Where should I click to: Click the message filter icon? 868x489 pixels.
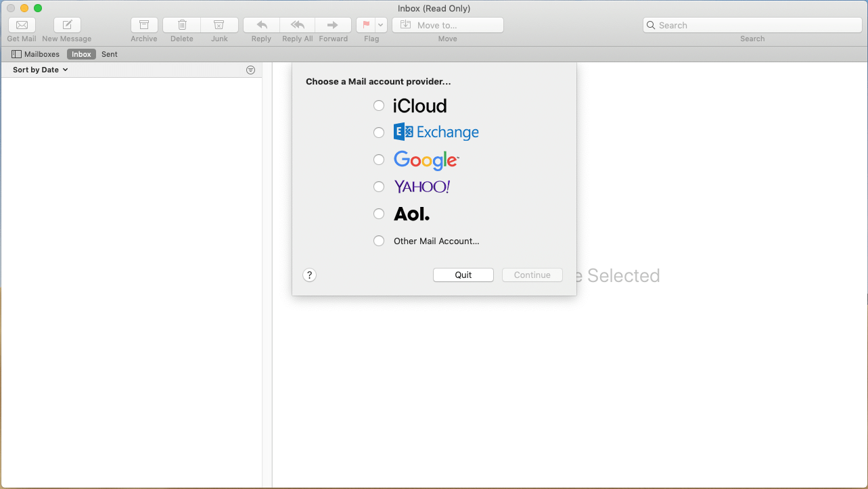[x=251, y=70]
